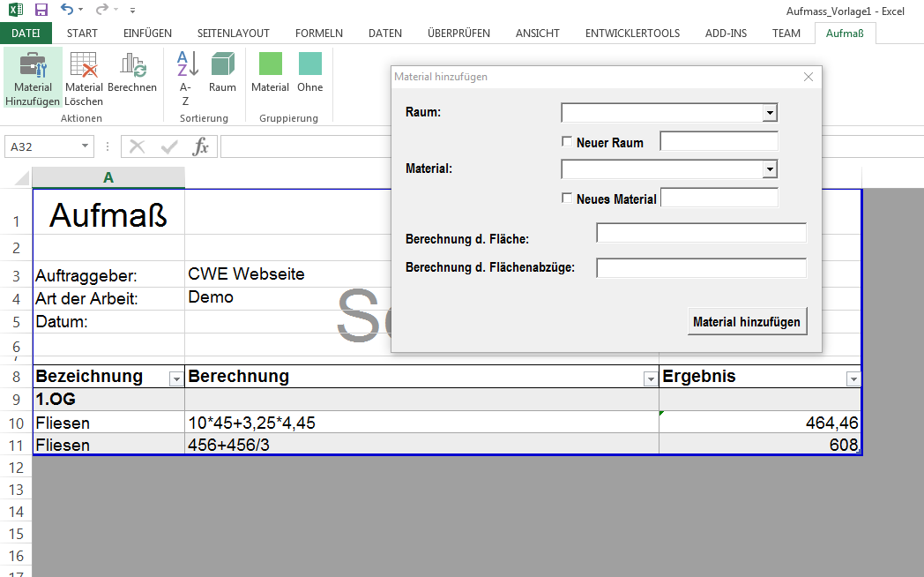Open the Bezeichnung column filter dropdown
924x577 pixels.
pyautogui.click(x=176, y=378)
